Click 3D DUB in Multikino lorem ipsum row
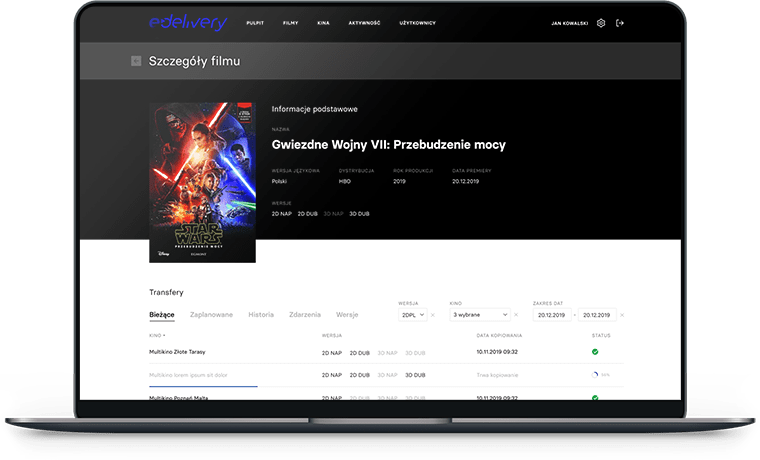Screen dimensions: 760x460 [415, 375]
